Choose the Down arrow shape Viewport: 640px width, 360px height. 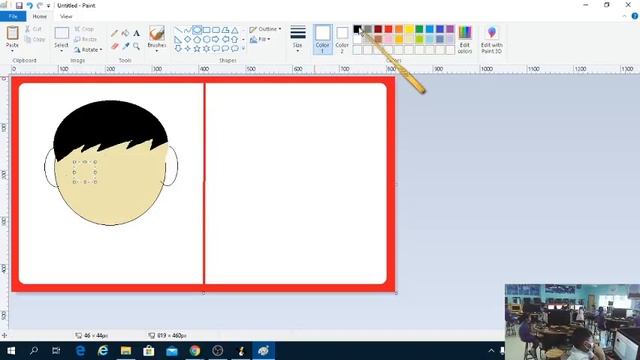pyautogui.click(x=178, y=49)
